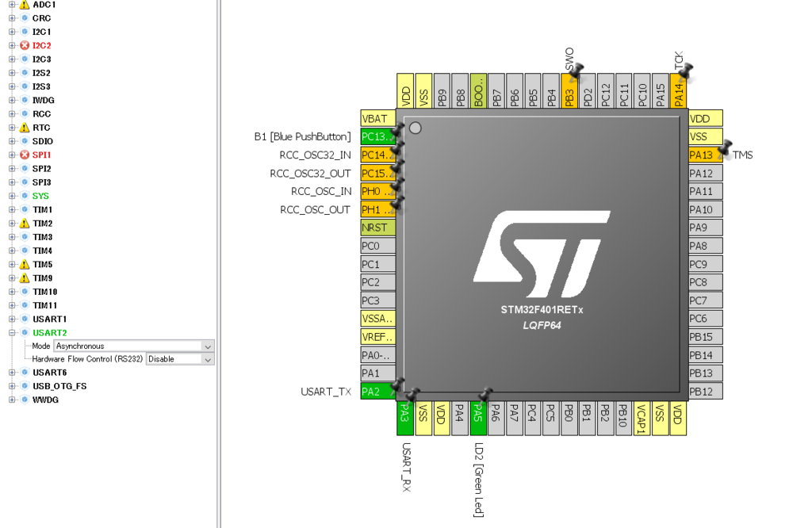Select I2C3 in peripheral tree
This screenshot has height=528, width=812.
pos(41,59)
